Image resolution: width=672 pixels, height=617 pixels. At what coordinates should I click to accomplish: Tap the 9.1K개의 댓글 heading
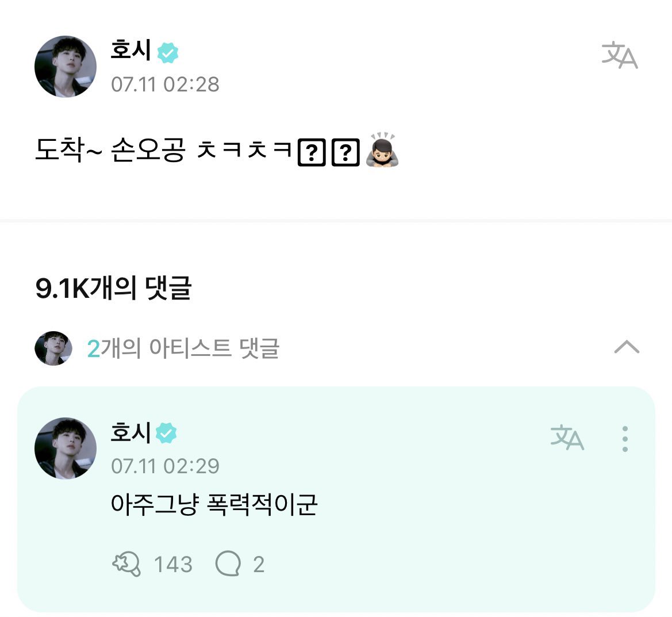tap(114, 288)
